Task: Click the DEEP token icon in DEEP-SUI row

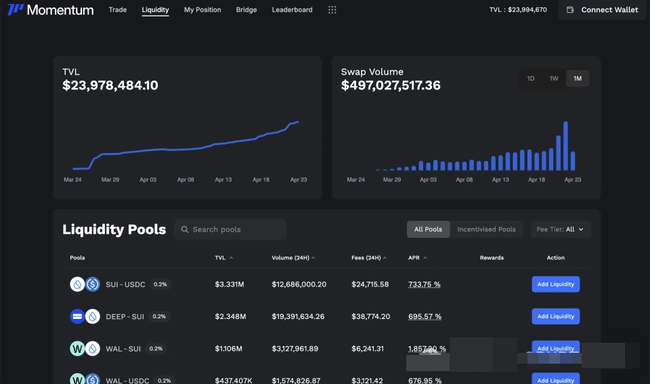Action: 77,316
